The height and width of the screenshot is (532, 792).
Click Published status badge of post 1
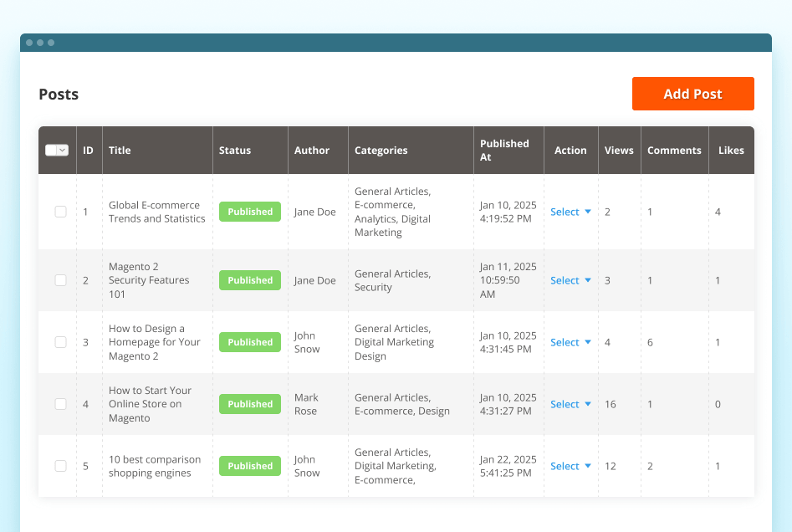click(250, 212)
